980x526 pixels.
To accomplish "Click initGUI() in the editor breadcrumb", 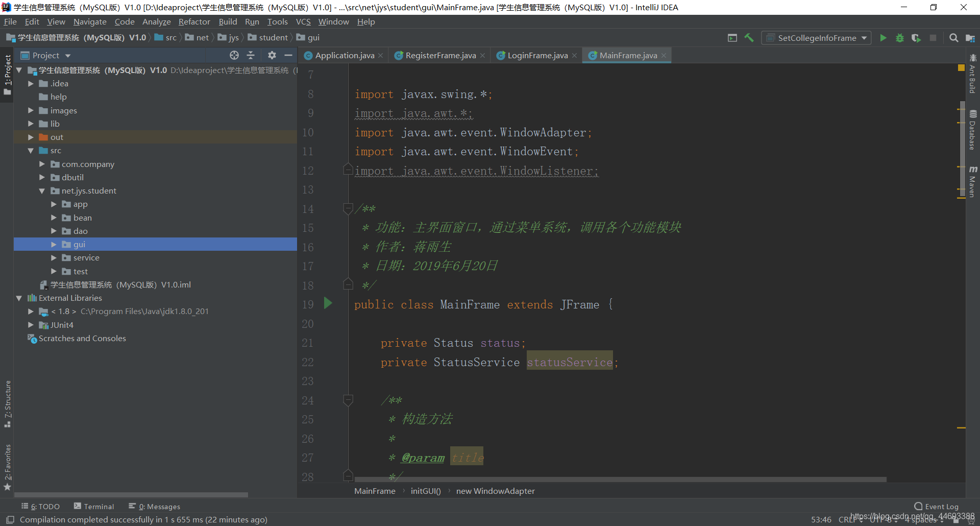I will [426, 491].
